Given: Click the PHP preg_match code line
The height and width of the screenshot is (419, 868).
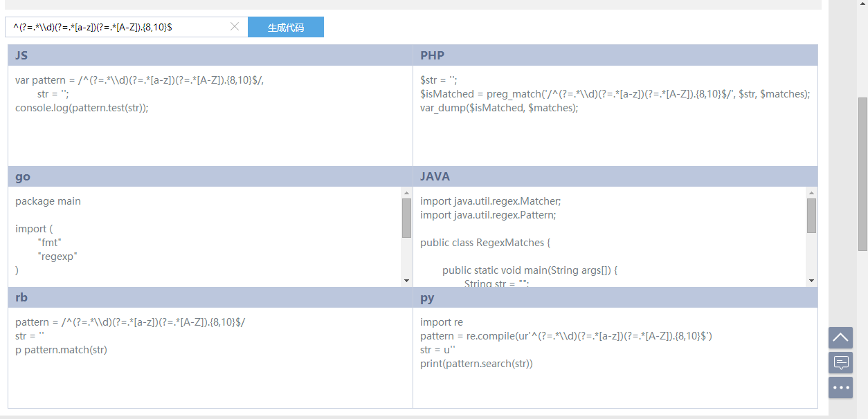Looking at the screenshot, I should coord(614,94).
